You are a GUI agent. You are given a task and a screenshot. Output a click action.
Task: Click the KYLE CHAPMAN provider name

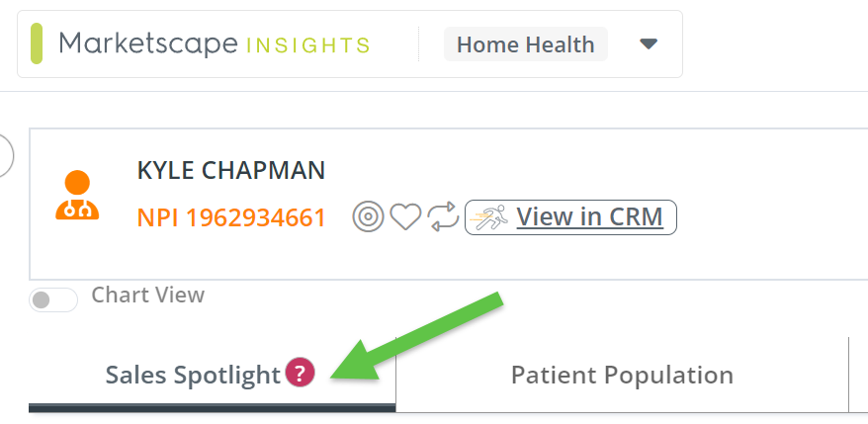(231, 170)
